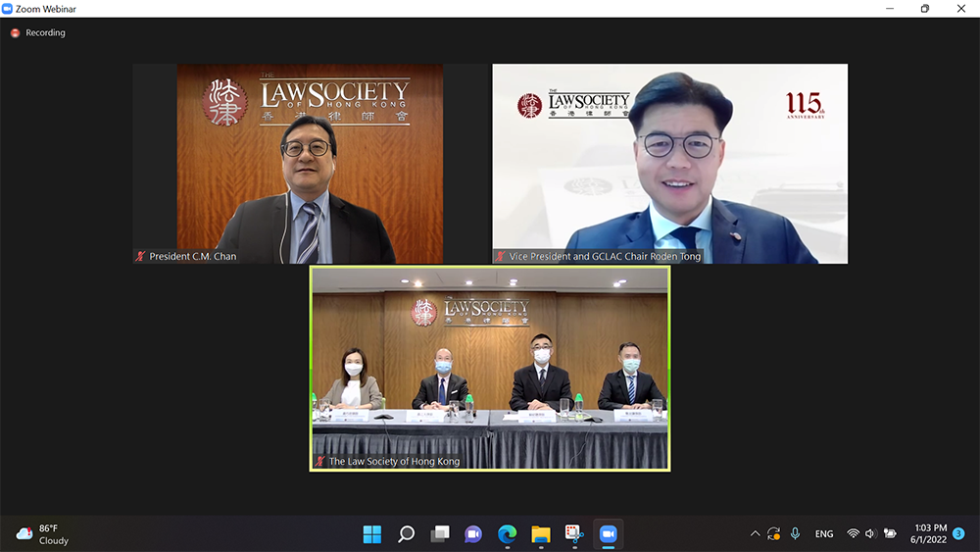Open Task View from the taskbar
This screenshot has width=980, height=552.
coord(440,534)
